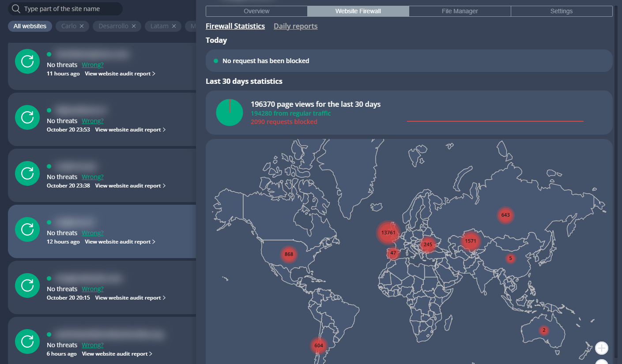Open audit report for the 6 hours ago site
The height and width of the screenshot is (364, 622).
click(x=117, y=354)
